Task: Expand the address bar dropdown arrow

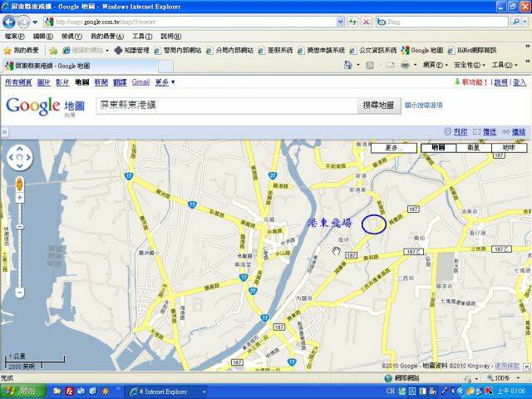Action: click(x=340, y=22)
